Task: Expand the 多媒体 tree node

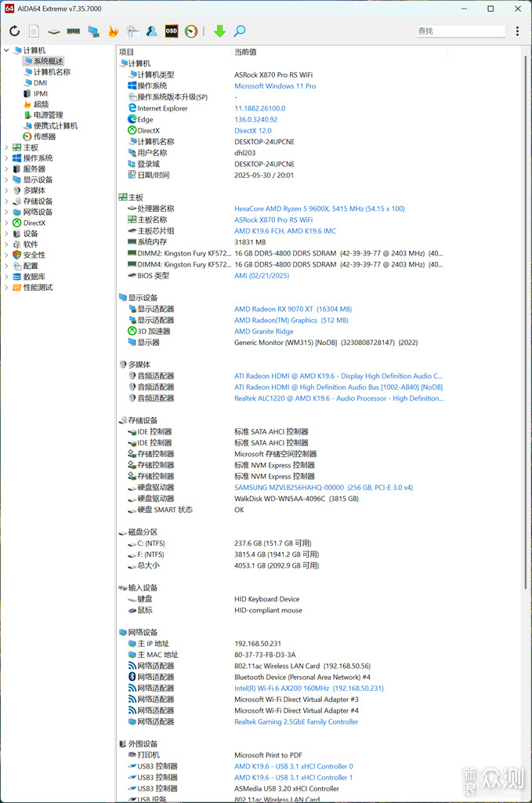Action: tap(6, 190)
